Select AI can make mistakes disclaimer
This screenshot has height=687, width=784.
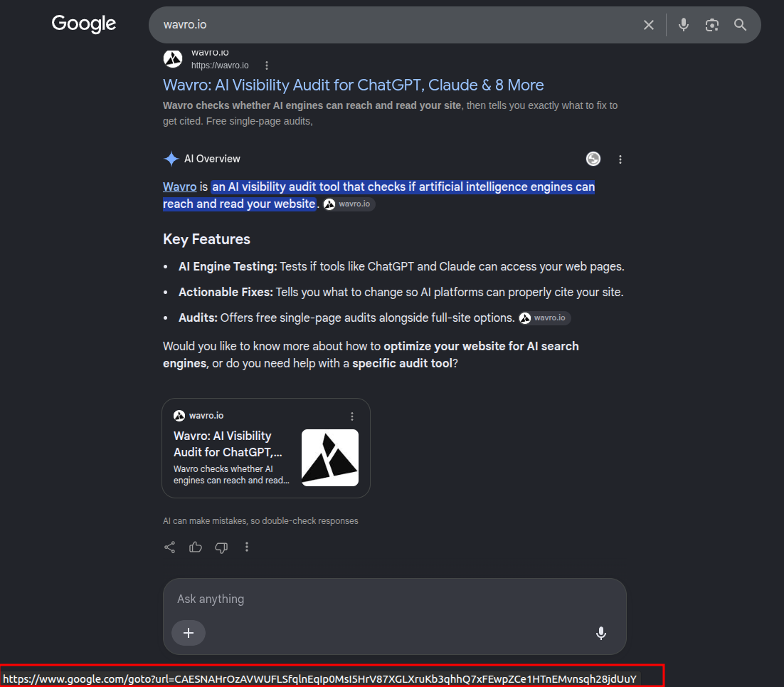click(260, 521)
